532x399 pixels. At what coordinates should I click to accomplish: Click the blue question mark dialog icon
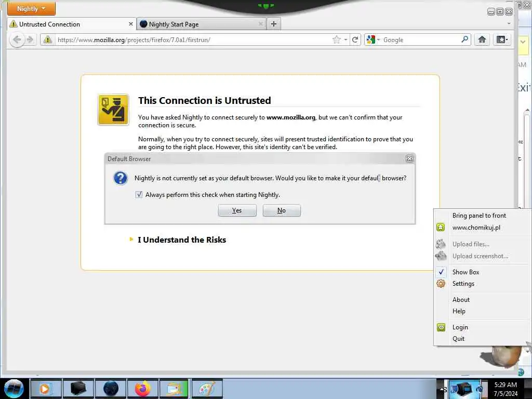(x=121, y=178)
